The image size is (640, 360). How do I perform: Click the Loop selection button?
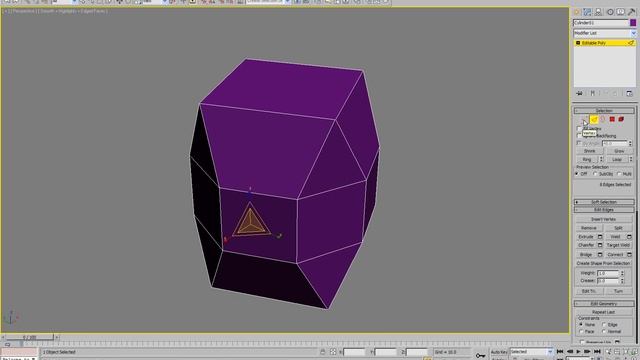point(617,159)
